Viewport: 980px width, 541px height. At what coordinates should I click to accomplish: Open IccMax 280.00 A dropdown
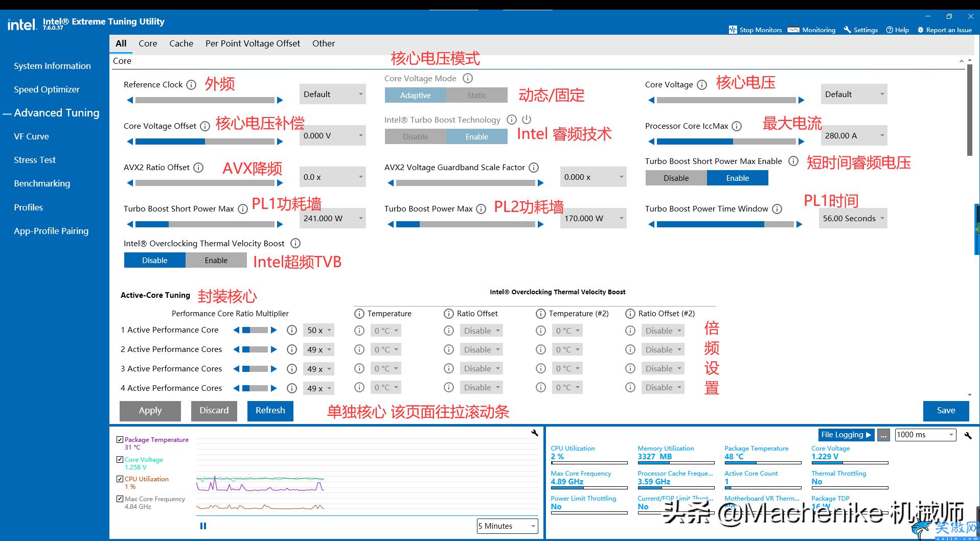[x=854, y=135]
